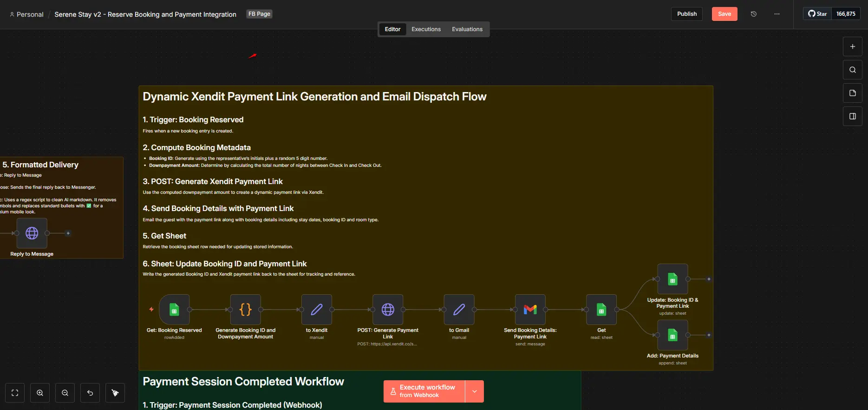The image size is (868, 410).
Task: Open the Generate Booking ID code node
Action: click(245, 310)
